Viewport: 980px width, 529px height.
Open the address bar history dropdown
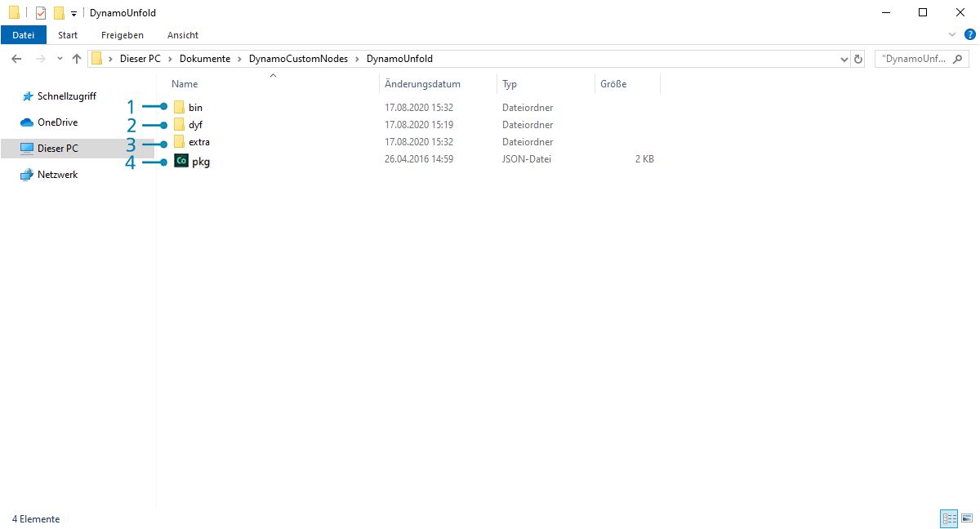pos(844,59)
